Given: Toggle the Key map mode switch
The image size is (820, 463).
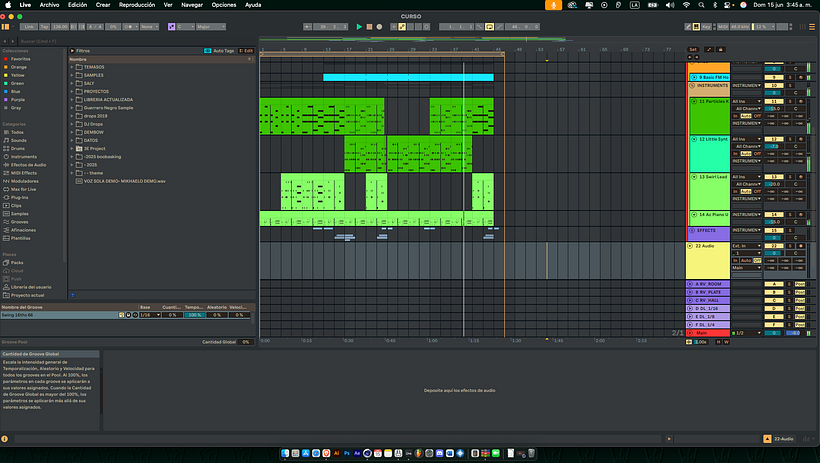Looking at the screenshot, I should tap(707, 27).
